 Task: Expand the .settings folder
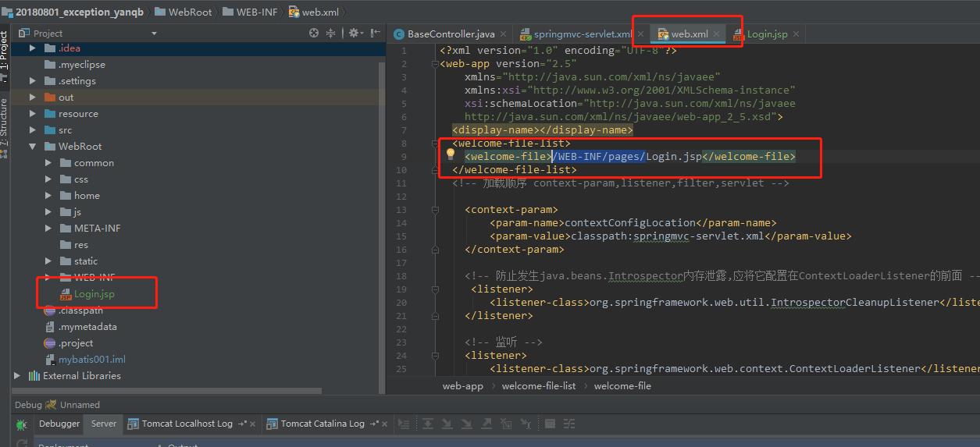(32, 81)
